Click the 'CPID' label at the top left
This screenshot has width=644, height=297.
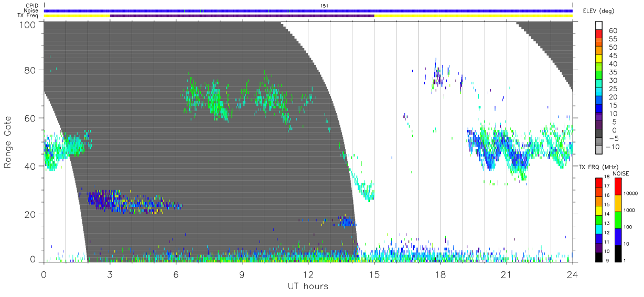31,5
